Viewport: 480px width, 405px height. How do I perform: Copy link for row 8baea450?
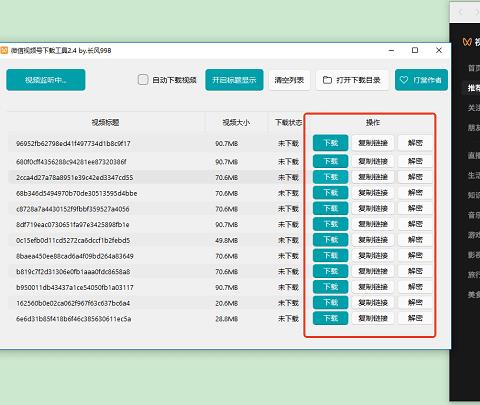click(x=373, y=255)
